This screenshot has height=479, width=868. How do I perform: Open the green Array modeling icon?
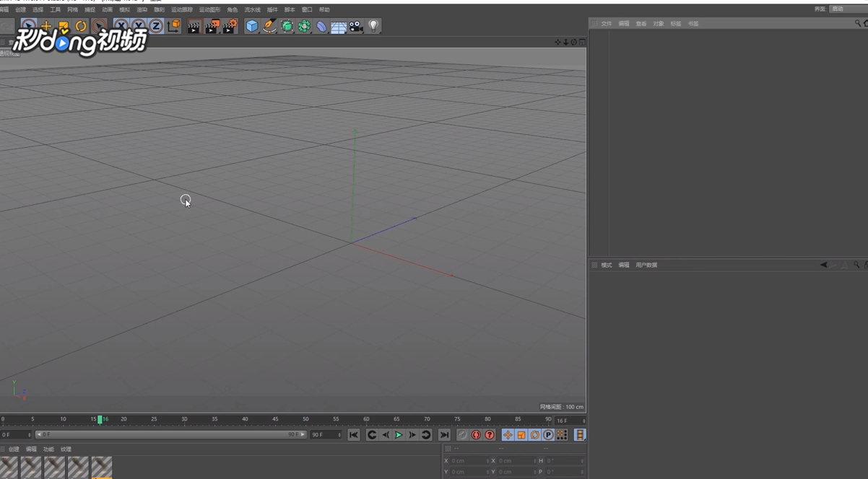[x=304, y=27]
